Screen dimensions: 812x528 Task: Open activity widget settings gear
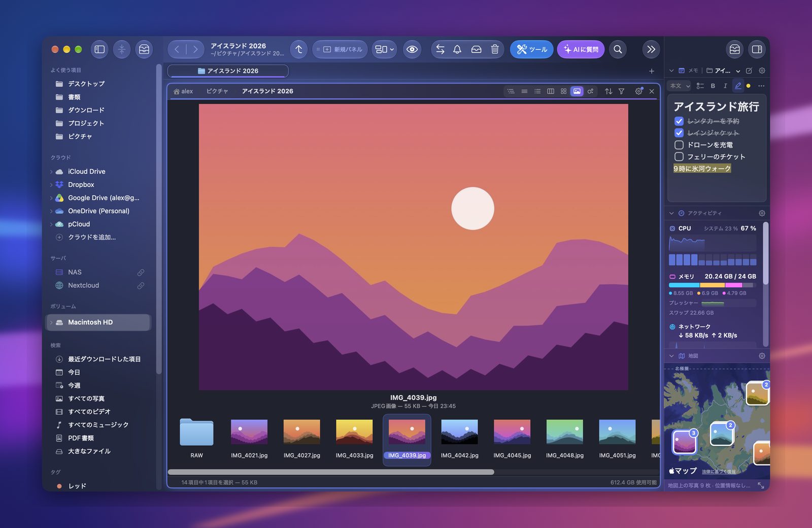pos(762,213)
